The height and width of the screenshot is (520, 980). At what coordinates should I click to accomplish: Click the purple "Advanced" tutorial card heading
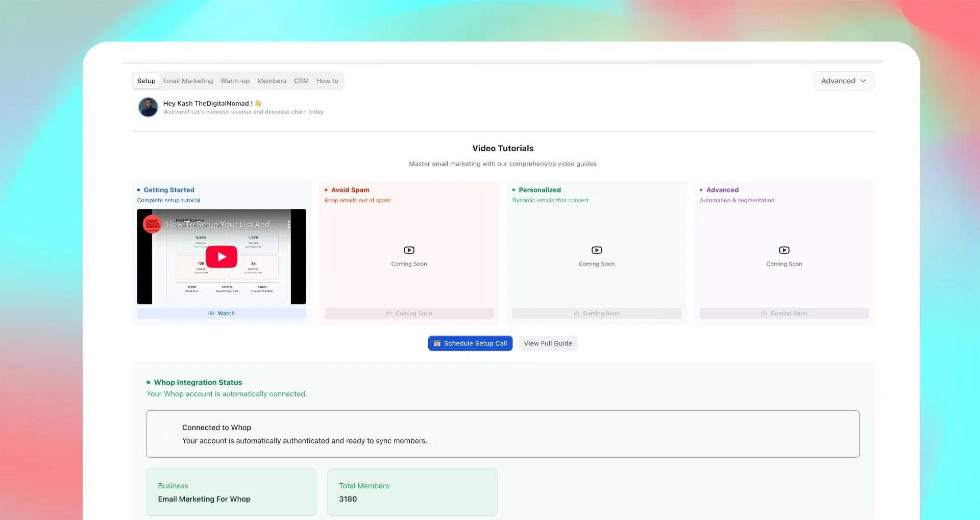click(x=722, y=190)
